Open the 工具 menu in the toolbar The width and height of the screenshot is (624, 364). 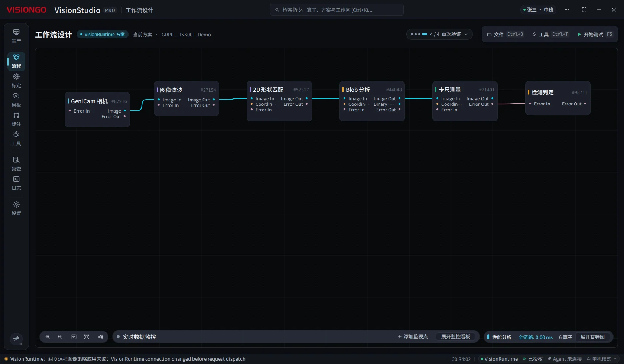point(550,34)
